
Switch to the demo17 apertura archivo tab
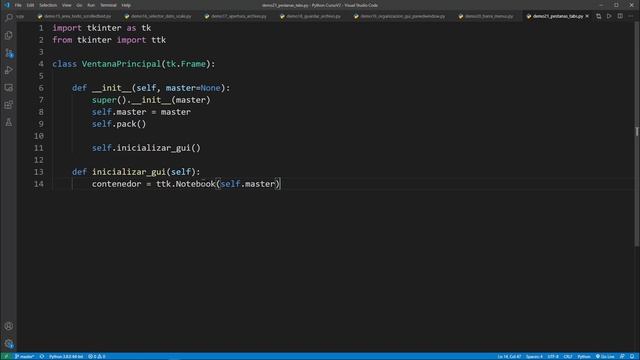[x=236, y=16]
